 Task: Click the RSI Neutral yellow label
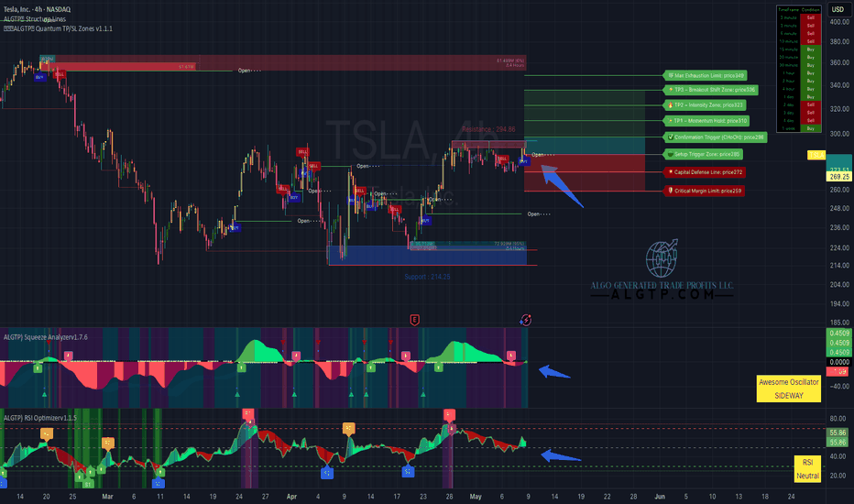pyautogui.click(x=807, y=469)
